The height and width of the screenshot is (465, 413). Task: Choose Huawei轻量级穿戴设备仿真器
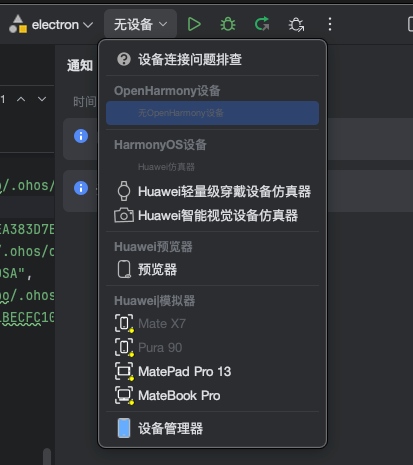coord(212,191)
